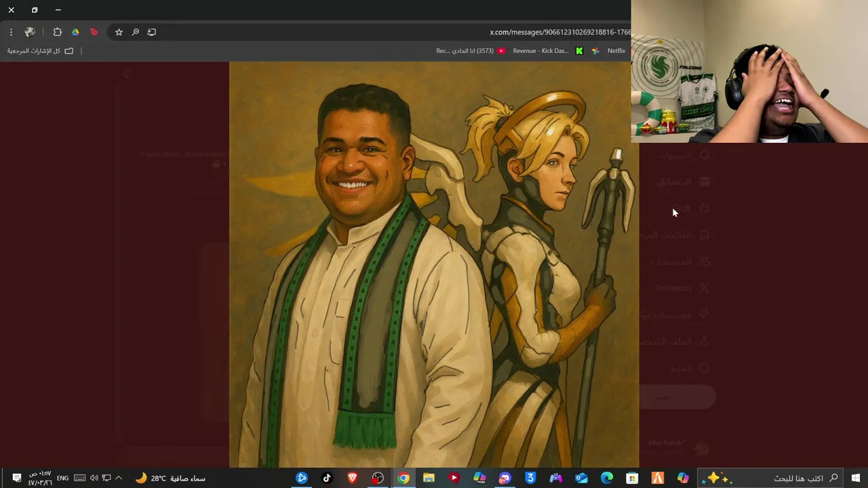Viewport: 868px width, 488px height.
Task: Click the Google Drive extension icon
Action: (x=75, y=32)
